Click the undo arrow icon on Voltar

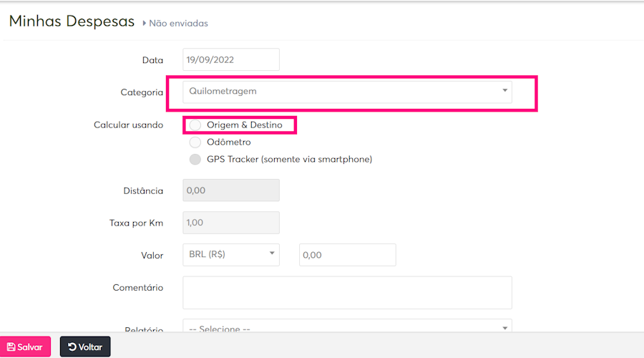(x=72, y=347)
